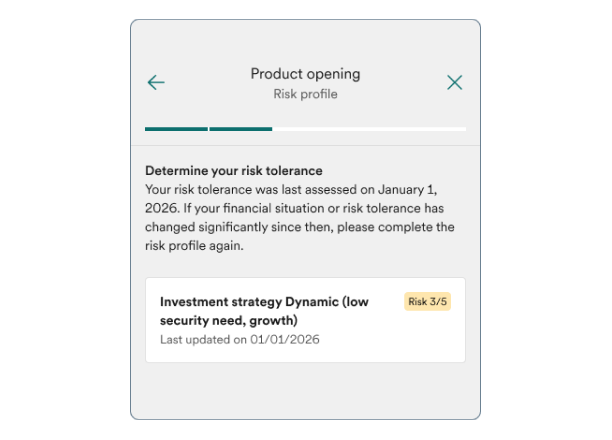Select the second filled progress segment
Image resolution: width=612 pixels, height=440 pixels.
[x=240, y=129]
